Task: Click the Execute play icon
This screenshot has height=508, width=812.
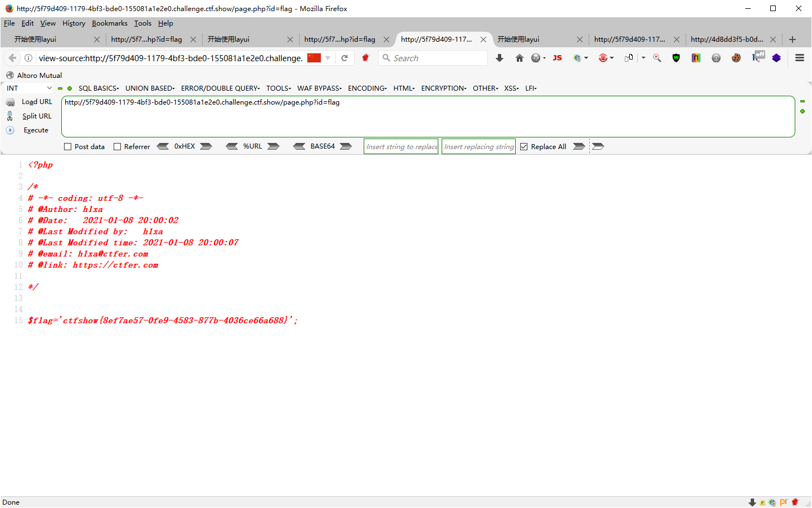Action: 10,130
